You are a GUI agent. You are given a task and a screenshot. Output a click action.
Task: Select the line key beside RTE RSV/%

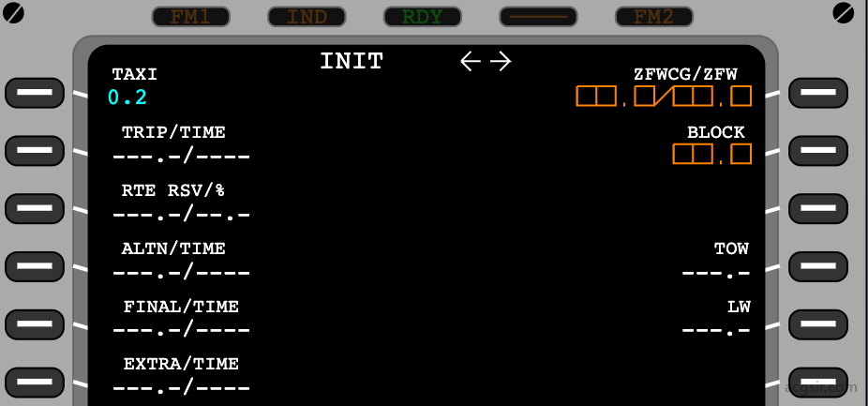tap(35, 209)
